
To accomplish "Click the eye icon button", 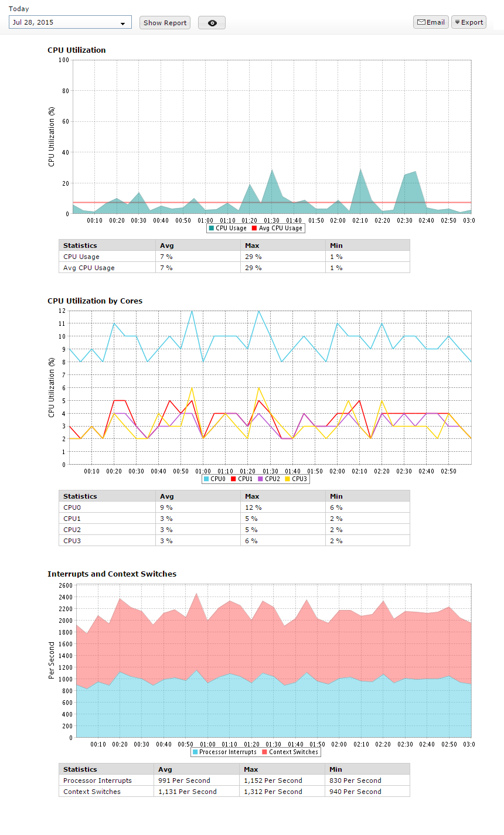I will (x=212, y=23).
